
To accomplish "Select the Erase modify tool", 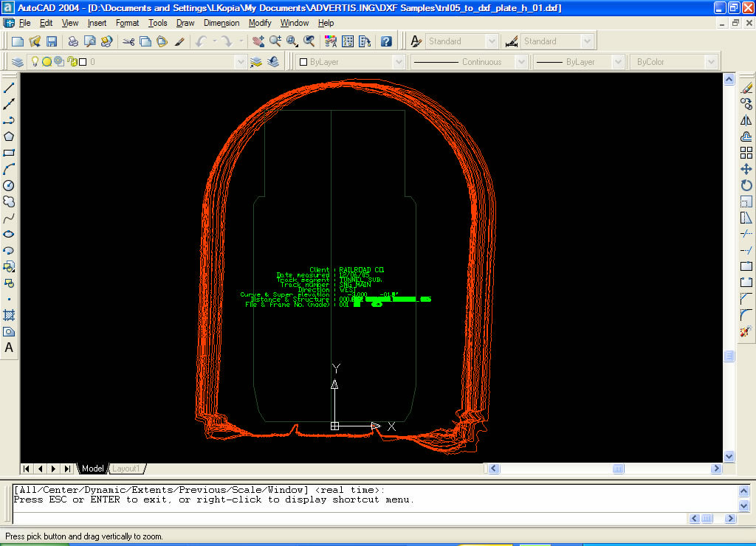I will coord(746,88).
